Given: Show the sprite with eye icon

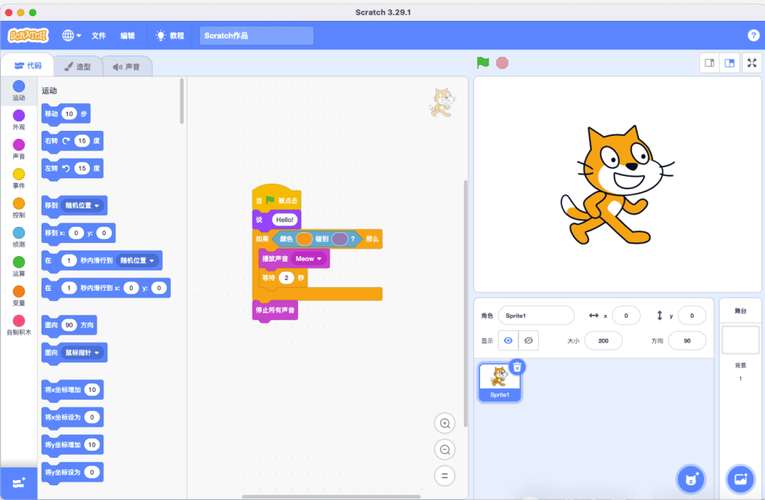Looking at the screenshot, I should point(508,340).
